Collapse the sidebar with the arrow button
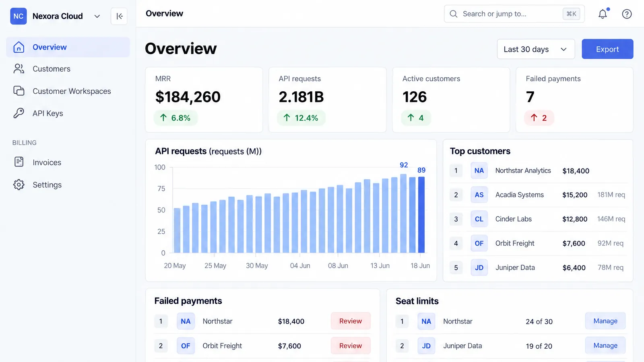The image size is (644, 362). click(x=119, y=16)
